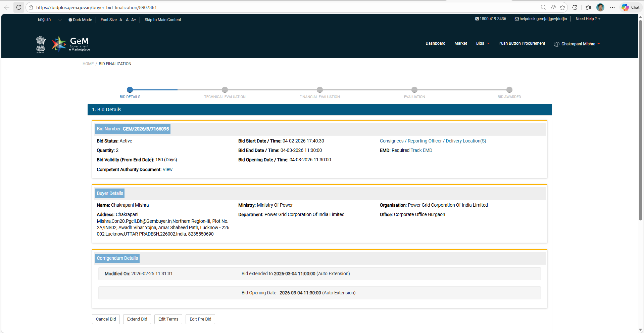Open the Track EMD link

coord(421,150)
